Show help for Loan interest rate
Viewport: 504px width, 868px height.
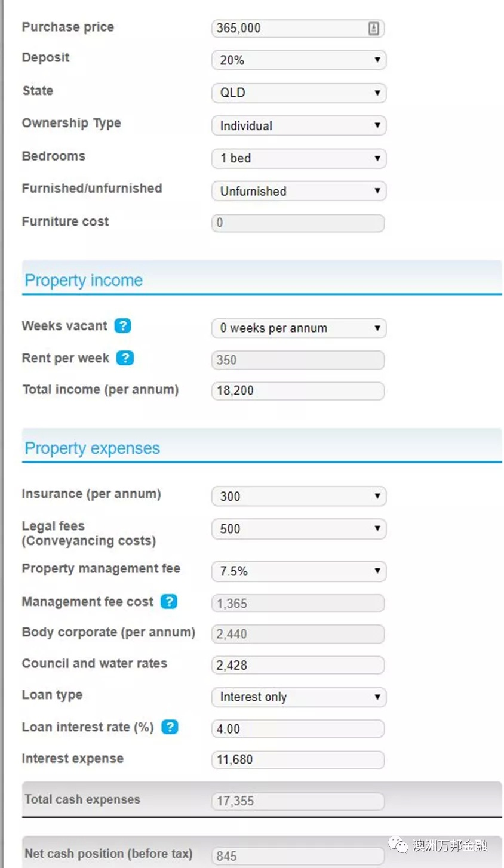pos(170,727)
